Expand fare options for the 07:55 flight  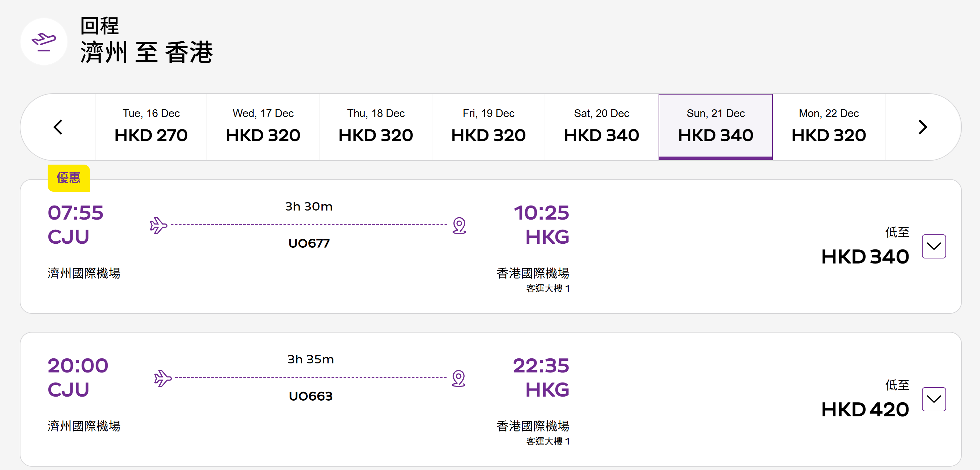934,246
